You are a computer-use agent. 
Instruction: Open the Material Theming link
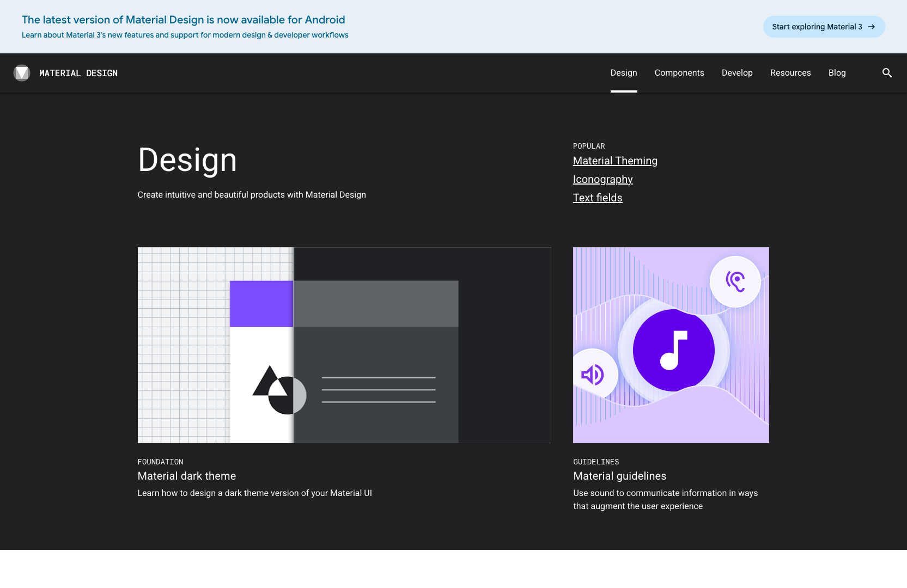615,161
